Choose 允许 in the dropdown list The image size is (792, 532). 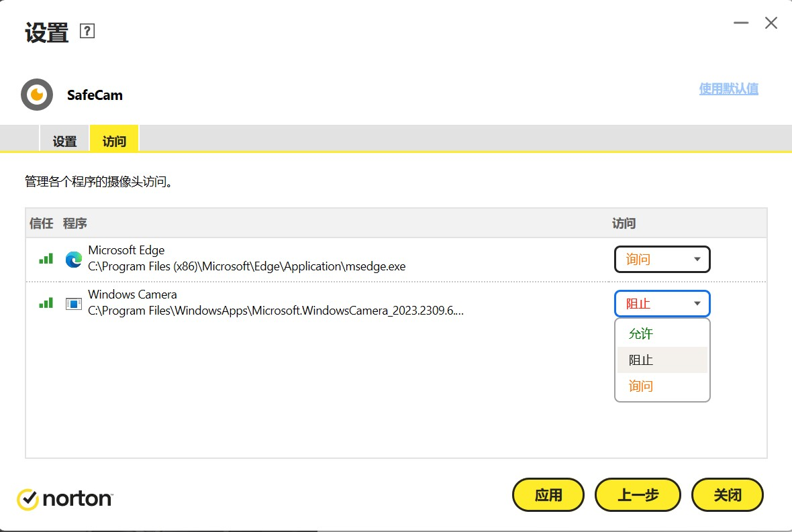(x=641, y=334)
